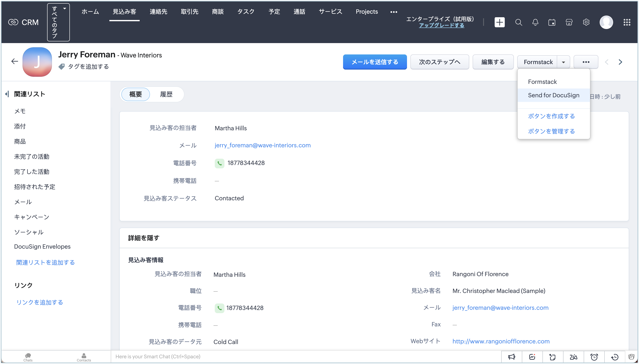Collapse the 関連リスト sidebar panel
The width and height of the screenshot is (639, 364).
7,94
